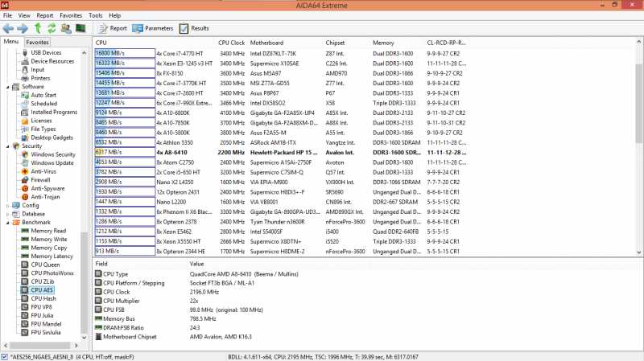Click the tree horizontal scrollbar right arrow

pyautogui.click(x=76, y=346)
